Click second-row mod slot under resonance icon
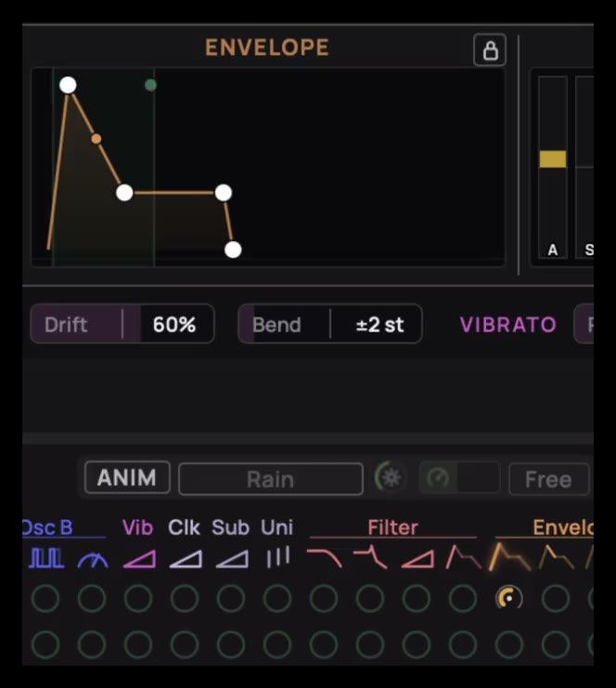Viewport: 616px width, 688px height. (x=370, y=644)
